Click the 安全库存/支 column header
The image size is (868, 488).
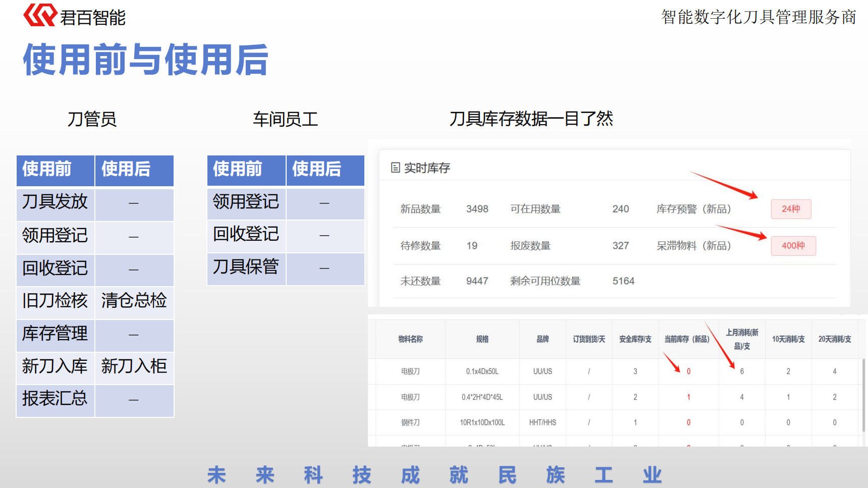635,339
